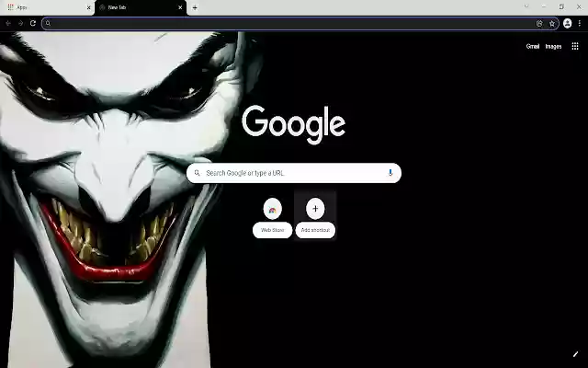Open the profile avatar menu
The width and height of the screenshot is (588, 368).
tap(568, 23)
